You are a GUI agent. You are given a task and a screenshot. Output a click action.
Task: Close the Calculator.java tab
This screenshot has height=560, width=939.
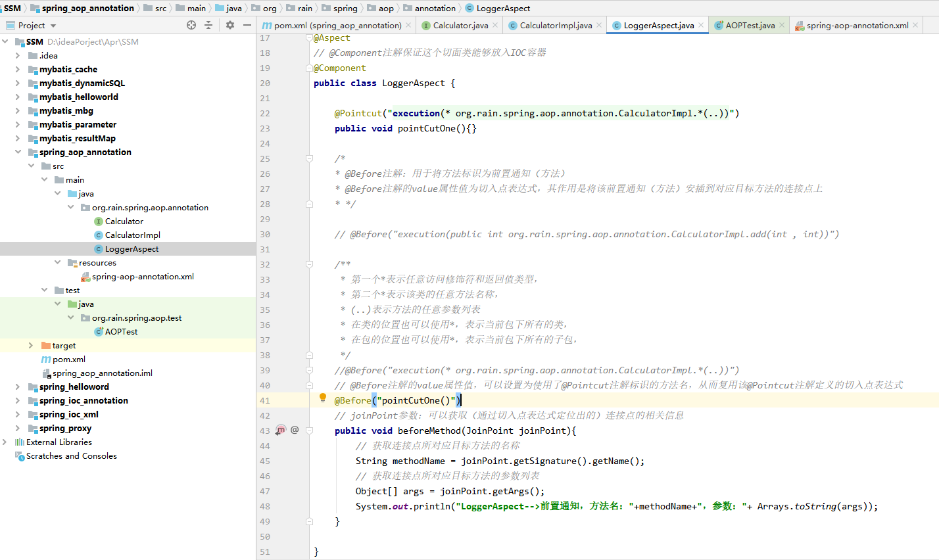click(x=495, y=25)
